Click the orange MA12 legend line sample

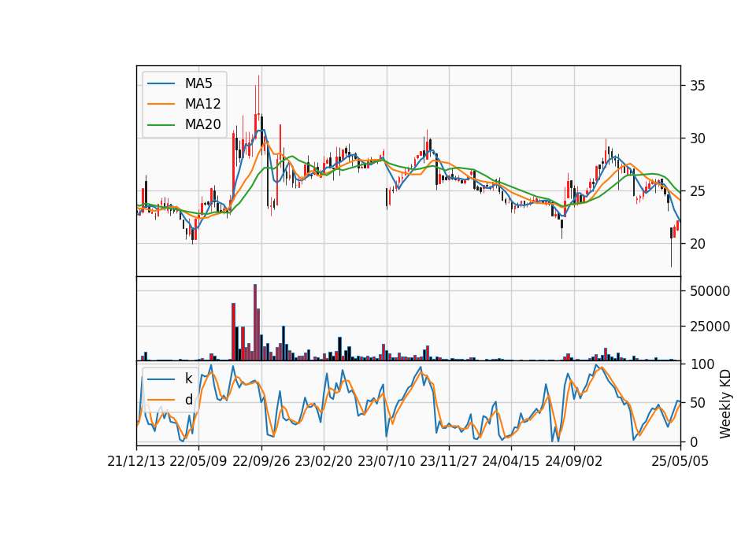click(x=161, y=104)
